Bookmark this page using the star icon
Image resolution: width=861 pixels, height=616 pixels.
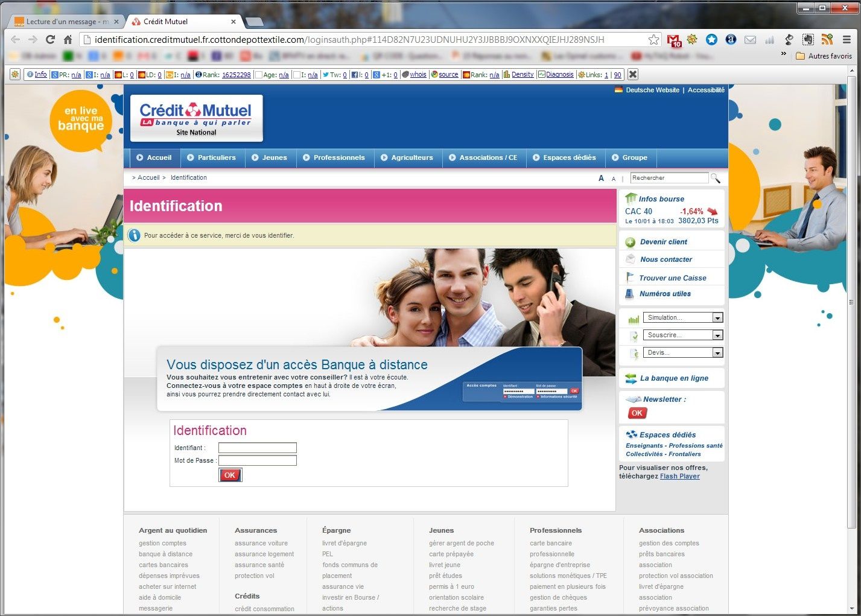pyautogui.click(x=653, y=40)
